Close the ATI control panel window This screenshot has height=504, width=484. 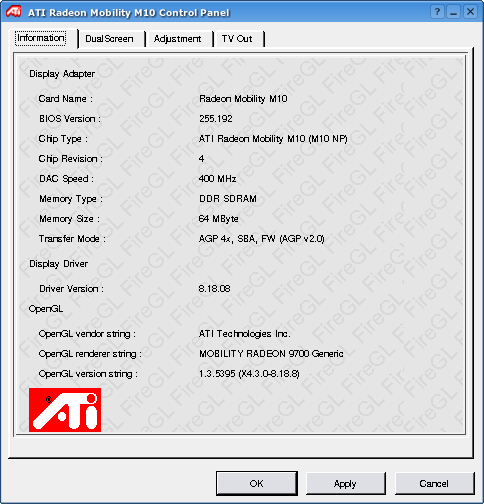coord(470,12)
